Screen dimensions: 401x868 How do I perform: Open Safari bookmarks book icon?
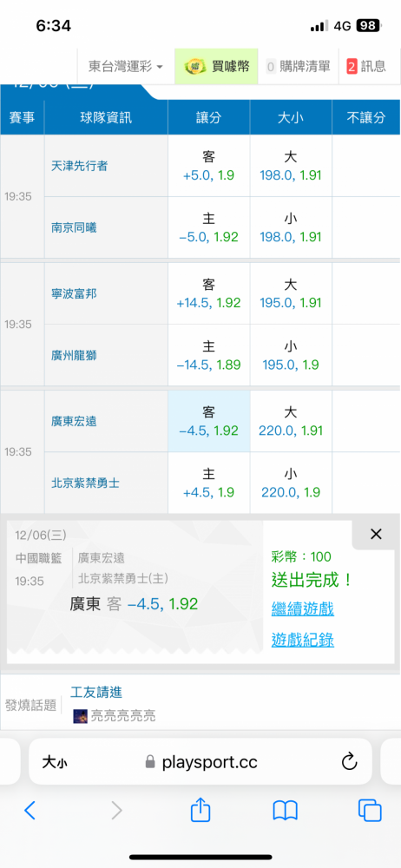286,811
